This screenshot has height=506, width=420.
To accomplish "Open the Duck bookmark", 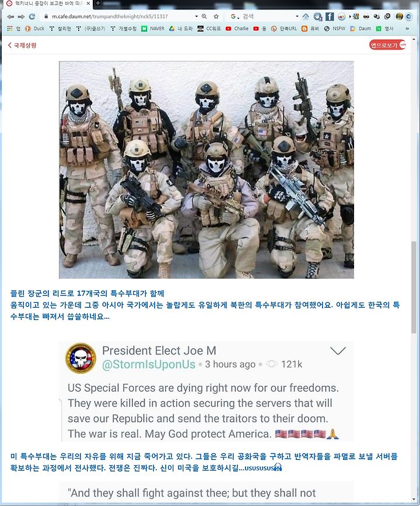I will coord(34,29).
